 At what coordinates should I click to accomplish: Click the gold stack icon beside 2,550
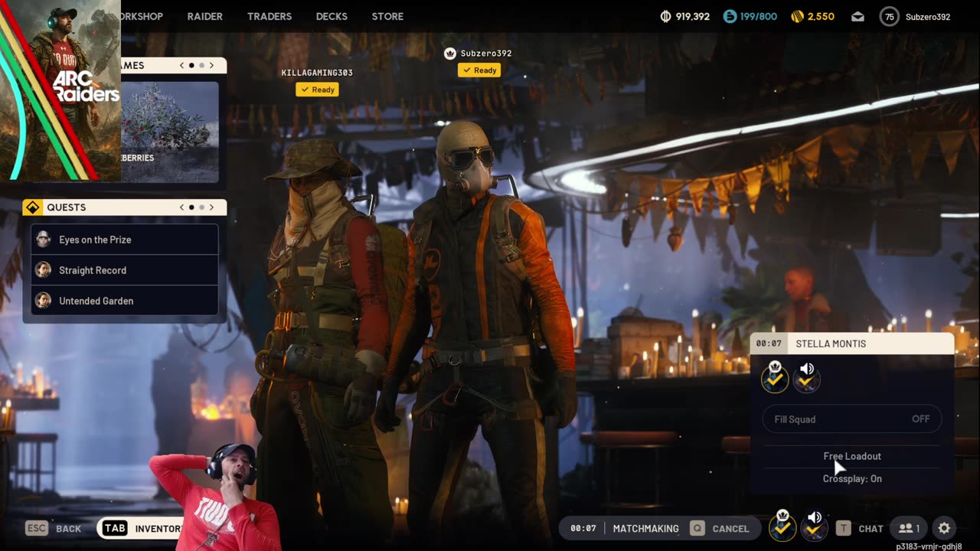click(796, 16)
